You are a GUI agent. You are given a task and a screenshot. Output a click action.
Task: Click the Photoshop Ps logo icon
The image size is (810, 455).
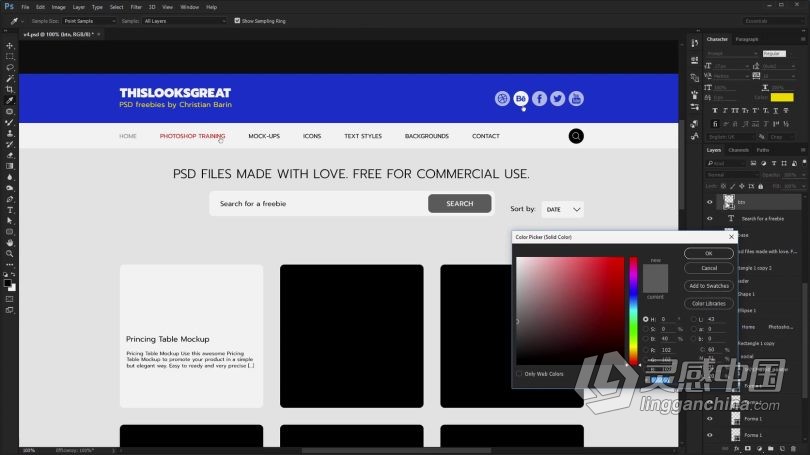(9, 7)
